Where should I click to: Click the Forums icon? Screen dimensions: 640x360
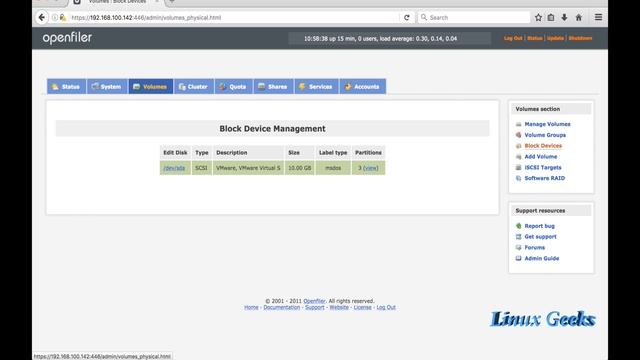coord(518,247)
